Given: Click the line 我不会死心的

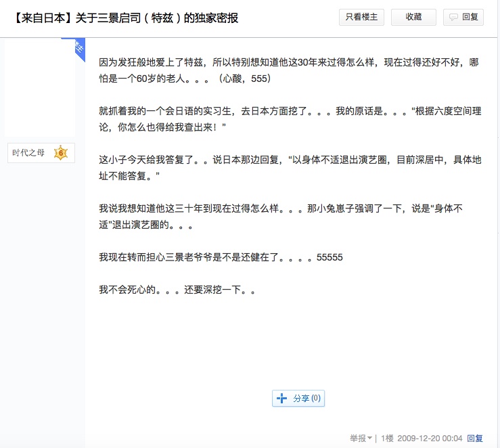Looking at the screenshot, I should click(x=177, y=290).
